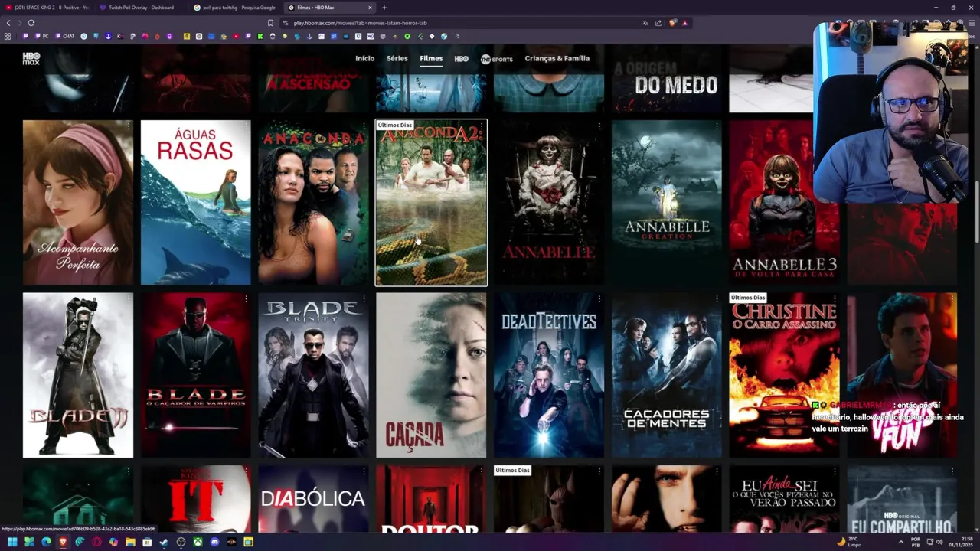This screenshot has height=551, width=980.
Task: Bookmark this page with the bookmark icon
Action: pos(270,23)
